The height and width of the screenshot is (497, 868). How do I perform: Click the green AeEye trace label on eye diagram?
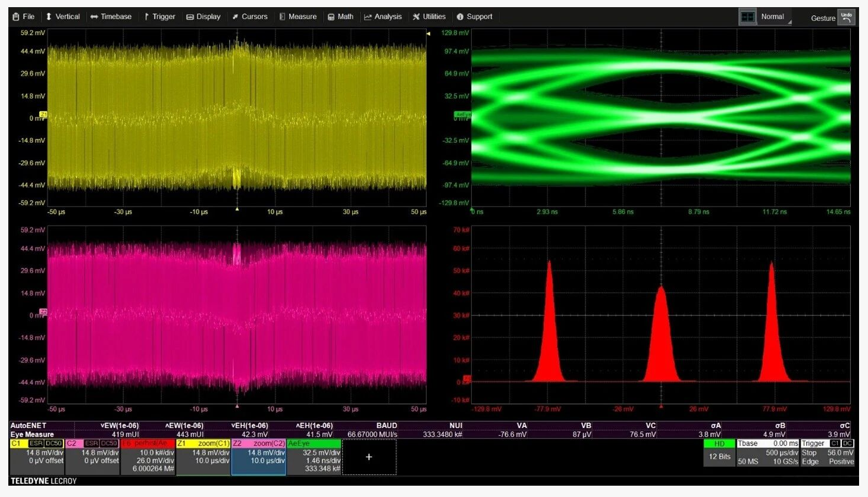[x=462, y=114]
